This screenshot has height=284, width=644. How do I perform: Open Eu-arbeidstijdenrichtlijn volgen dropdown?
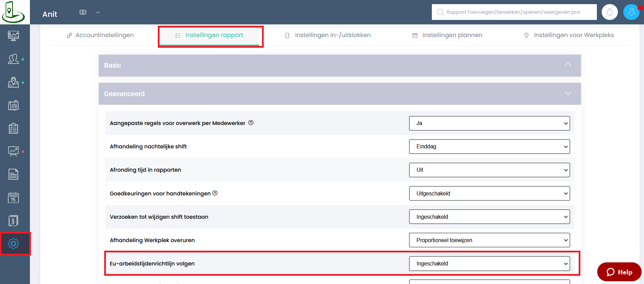tap(489, 264)
